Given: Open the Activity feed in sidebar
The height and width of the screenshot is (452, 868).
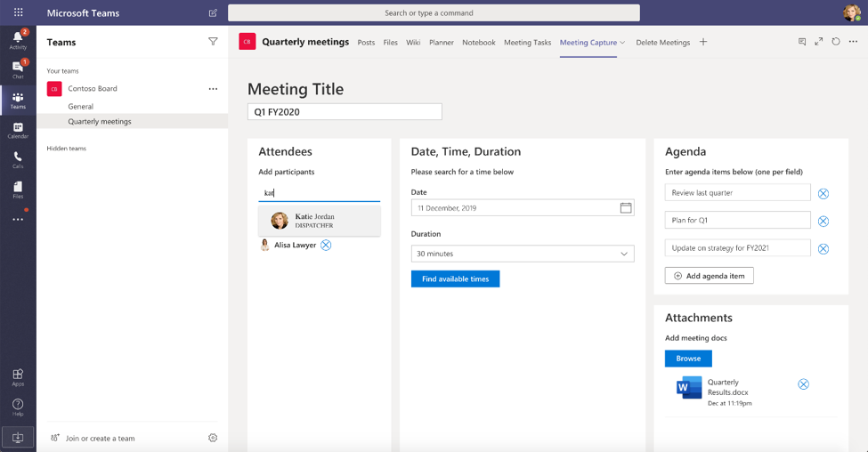Looking at the screenshot, I should [x=18, y=39].
